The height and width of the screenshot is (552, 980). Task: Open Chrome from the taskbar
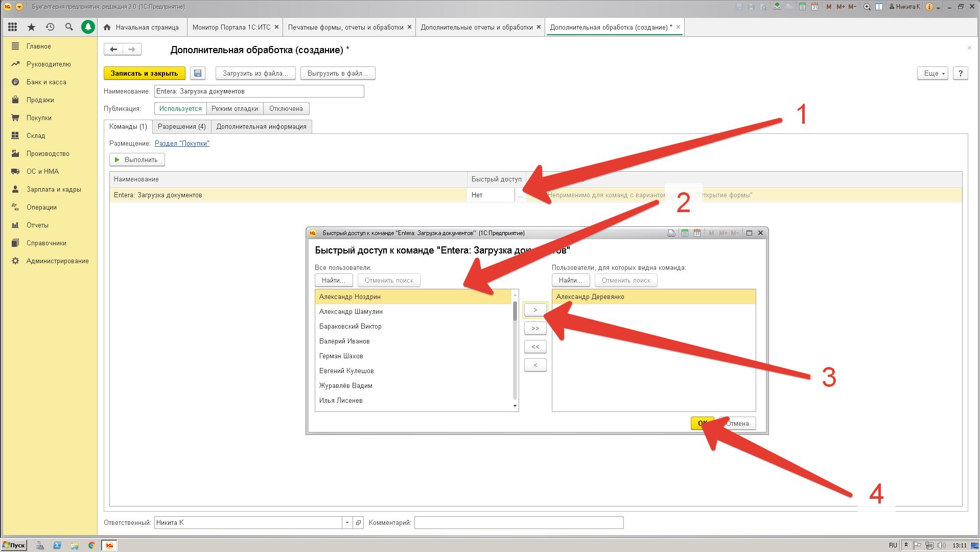pyautogui.click(x=91, y=545)
